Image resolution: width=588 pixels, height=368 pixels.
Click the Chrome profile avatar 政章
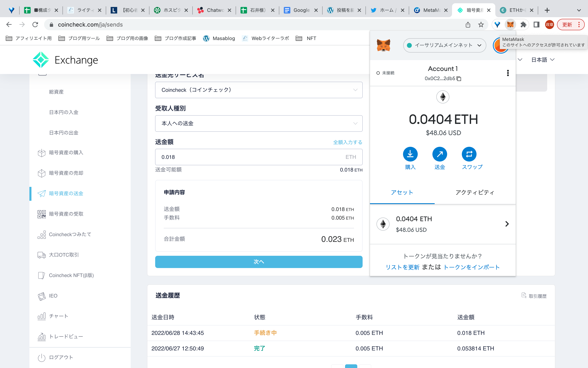pyautogui.click(x=549, y=25)
